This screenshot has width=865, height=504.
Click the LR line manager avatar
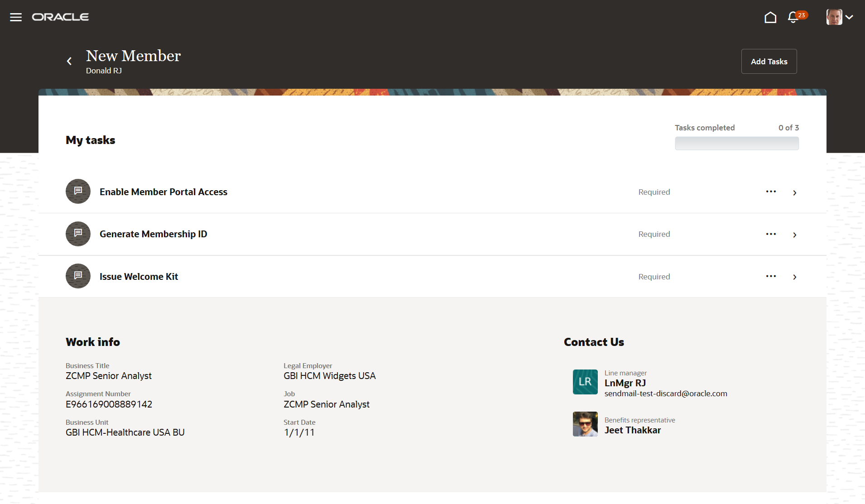585,382
